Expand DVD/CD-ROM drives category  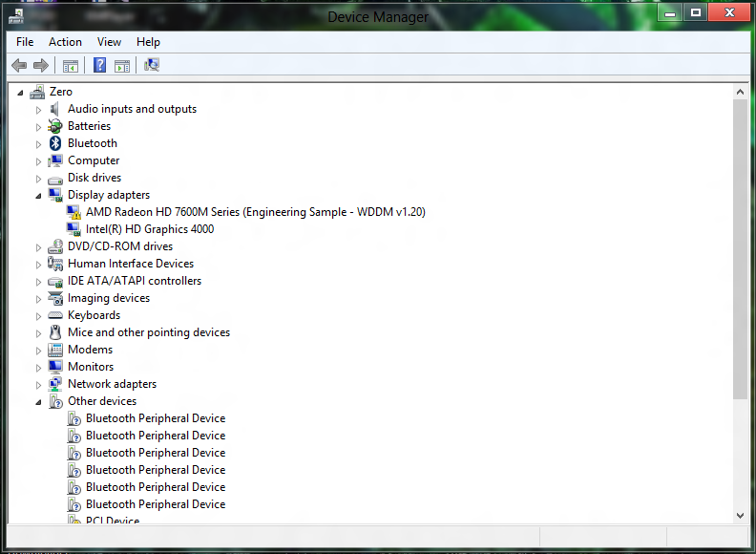tap(38, 247)
